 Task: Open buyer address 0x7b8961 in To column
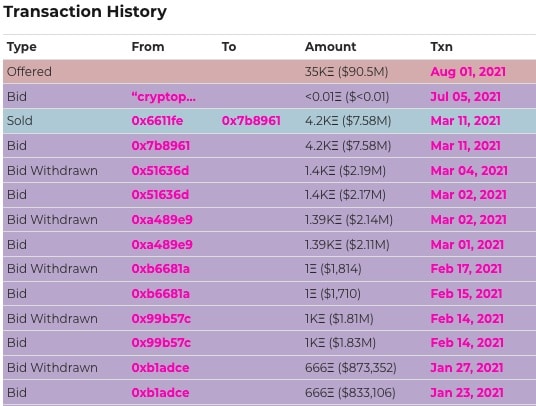[251, 121]
